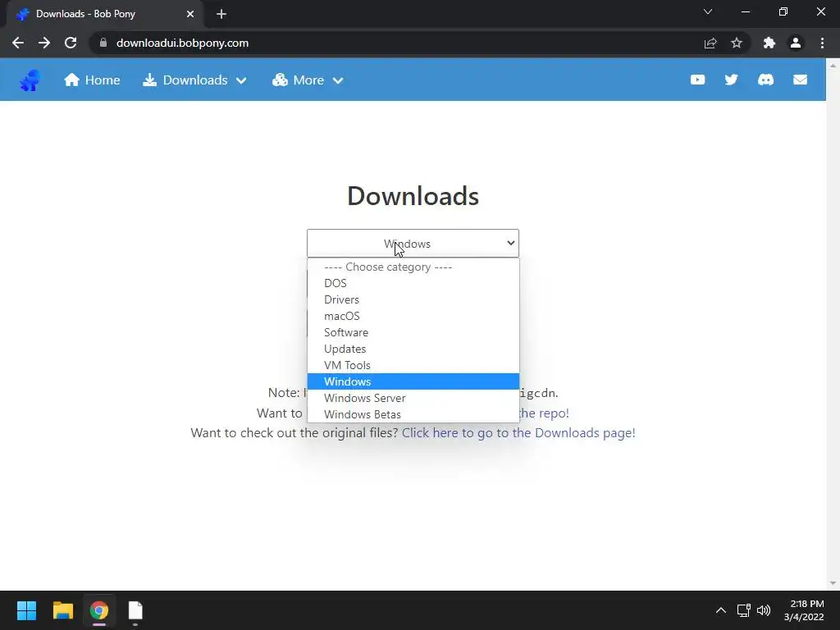Open the Chrome three-dot menu
840x630 pixels.
[822, 43]
